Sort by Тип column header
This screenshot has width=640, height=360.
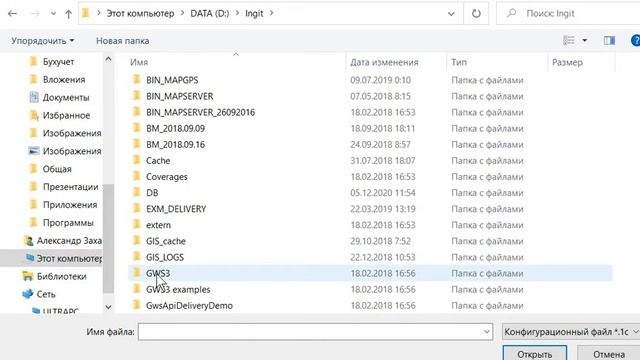coord(459,62)
